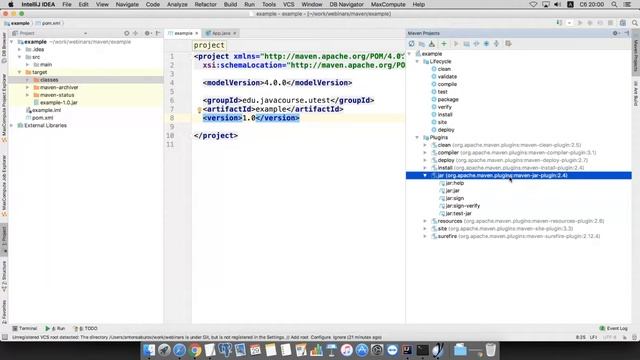Viewport: 640px width, 360px height.
Task: Open the Terminal tool window
Action: (x=24, y=328)
